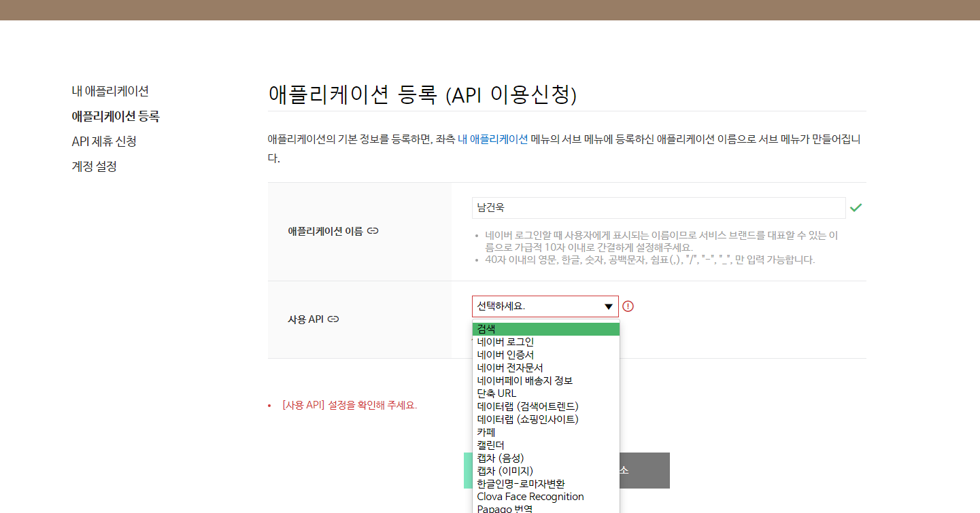Choose 네이버 로그인 from the API list
This screenshot has width=980, height=513.
click(546, 342)
